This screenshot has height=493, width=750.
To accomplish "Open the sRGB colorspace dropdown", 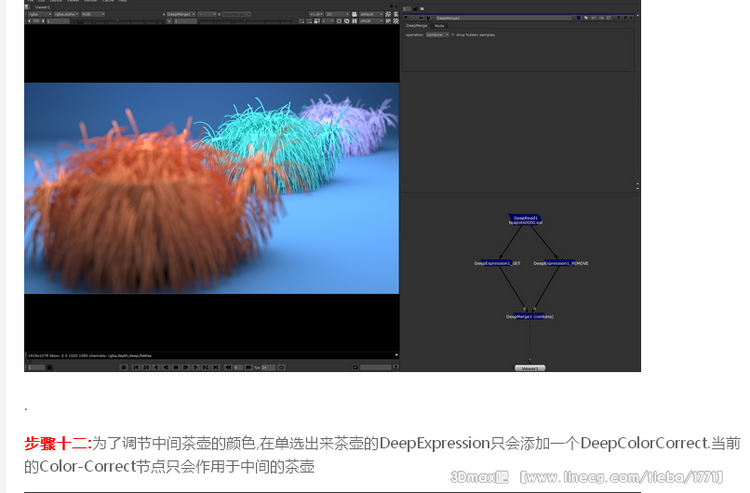I will [x=371, y=21].
